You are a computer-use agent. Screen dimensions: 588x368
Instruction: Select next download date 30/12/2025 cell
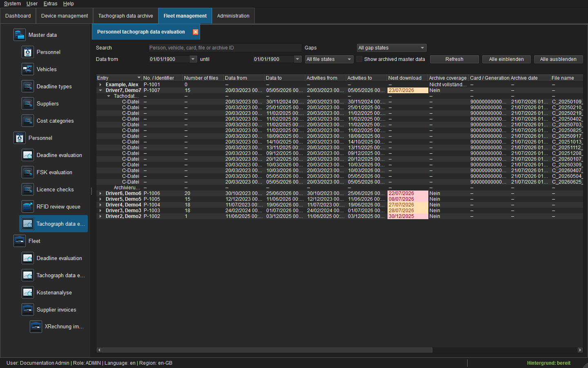click(x=408, y=216)
